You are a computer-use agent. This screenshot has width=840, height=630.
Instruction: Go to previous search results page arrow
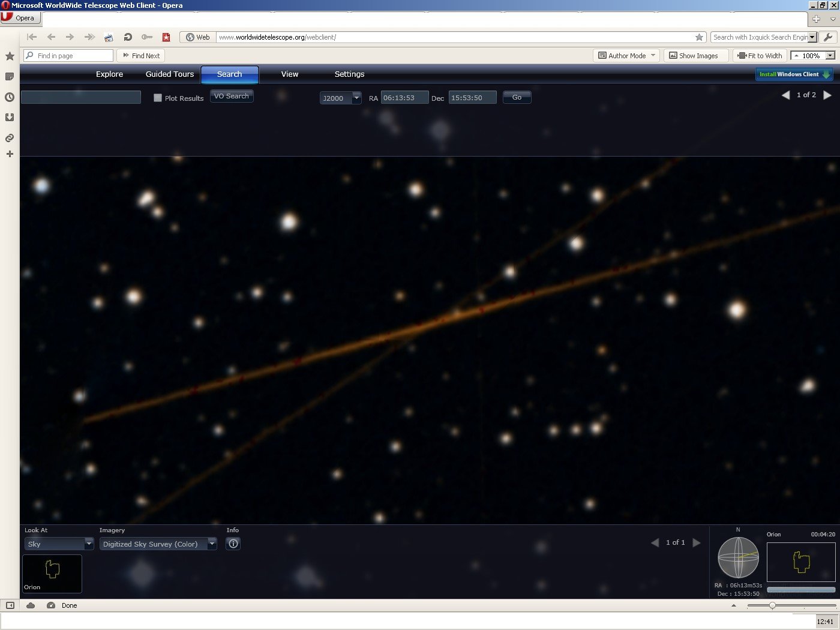(785, 95)
